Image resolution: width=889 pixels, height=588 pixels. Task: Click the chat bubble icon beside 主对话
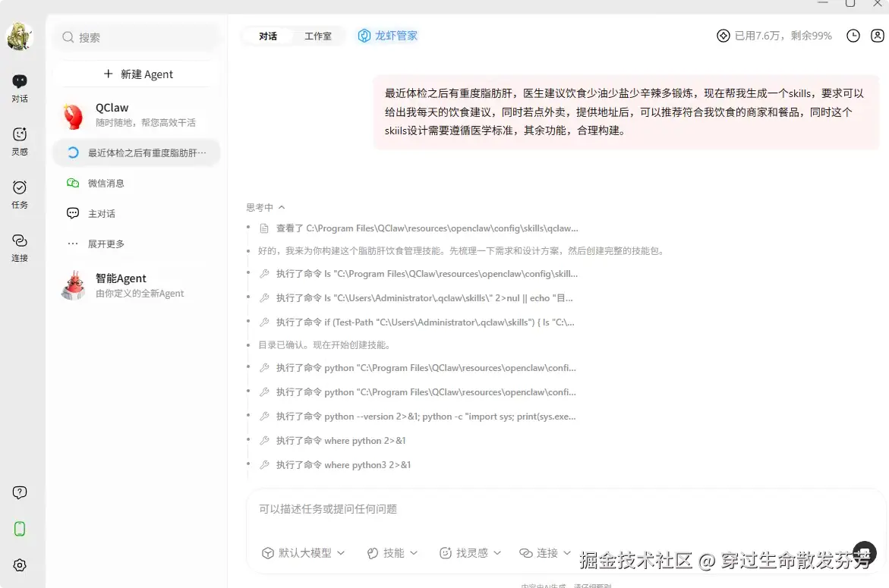click(x=73, y=213)
